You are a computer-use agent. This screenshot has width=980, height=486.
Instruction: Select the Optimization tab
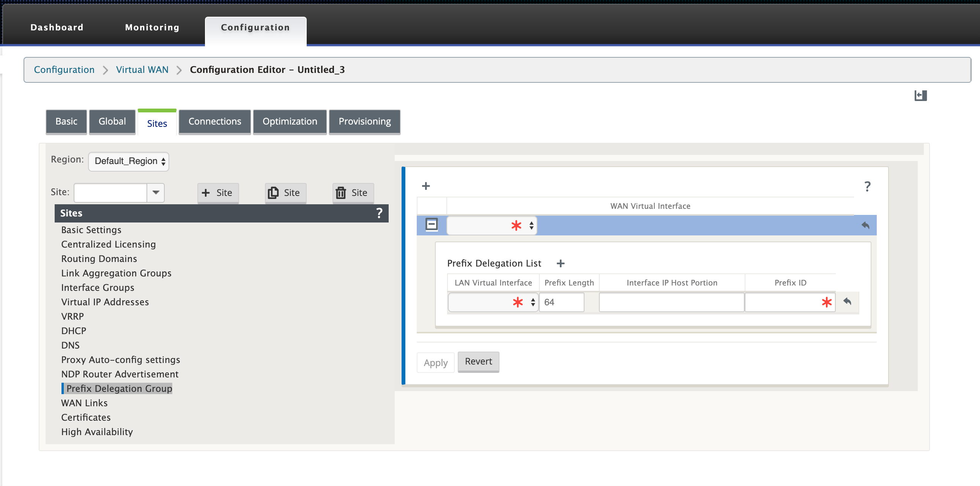289,121
